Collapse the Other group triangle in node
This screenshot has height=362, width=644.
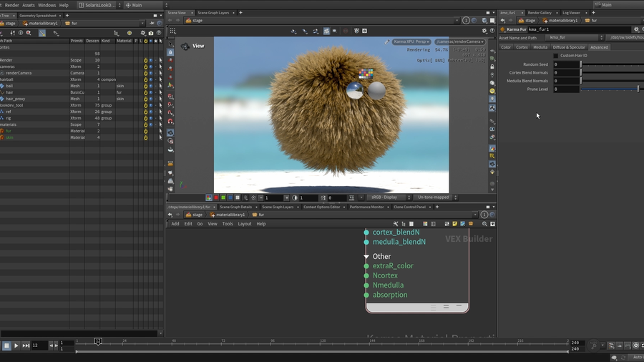(x=366, y=257)
